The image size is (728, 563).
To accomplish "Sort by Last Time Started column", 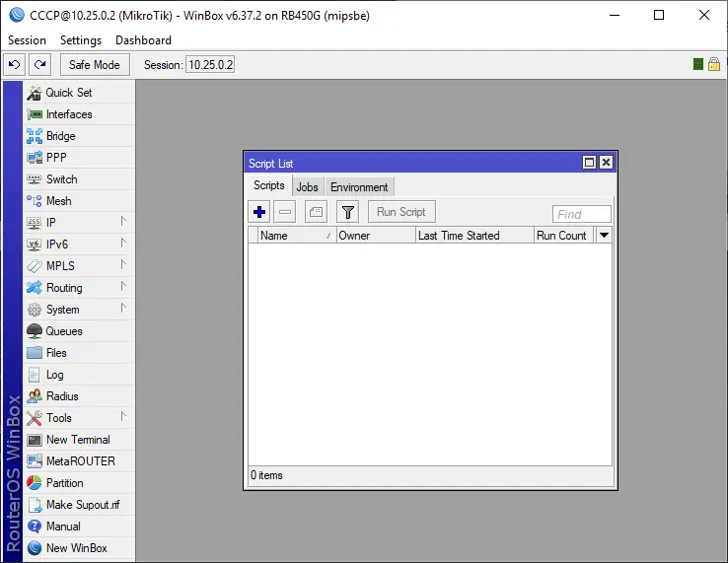I will pos(474,236).
